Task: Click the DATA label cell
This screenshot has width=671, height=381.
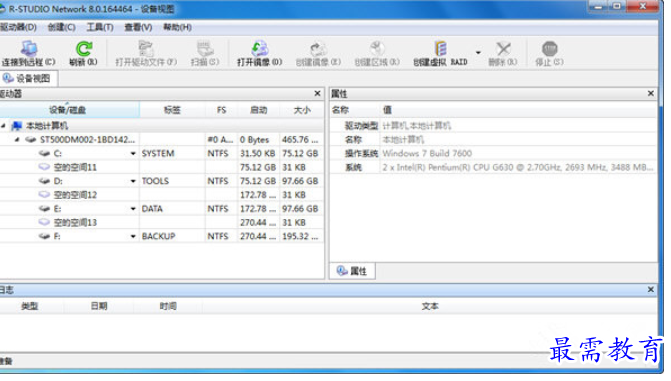Action: [152, 209]
